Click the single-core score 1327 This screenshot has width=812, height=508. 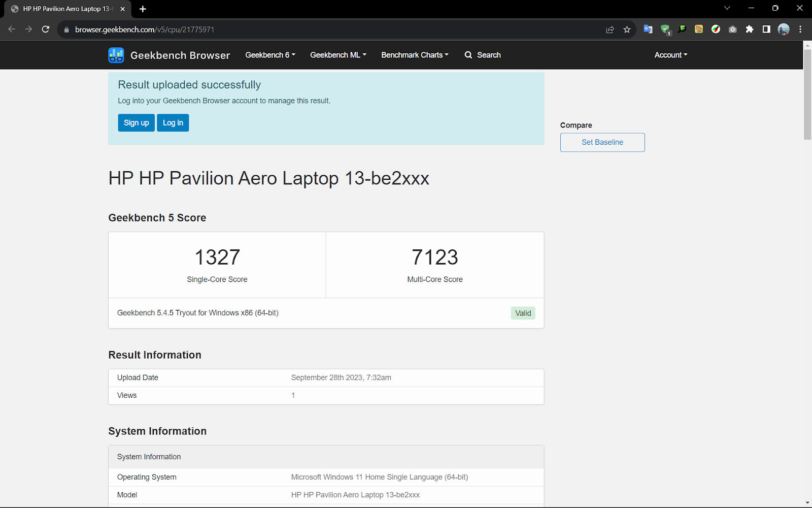(x=217, y=257)
